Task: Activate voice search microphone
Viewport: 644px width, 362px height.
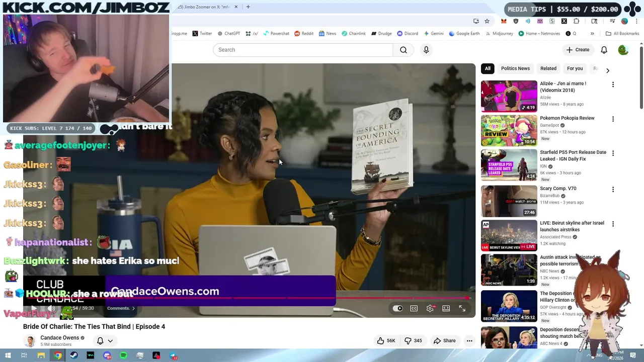Action: coord(426,50)
